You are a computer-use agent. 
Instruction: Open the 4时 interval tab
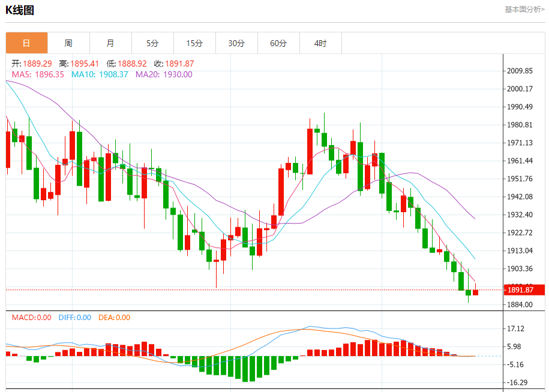[x=321, y=43]
